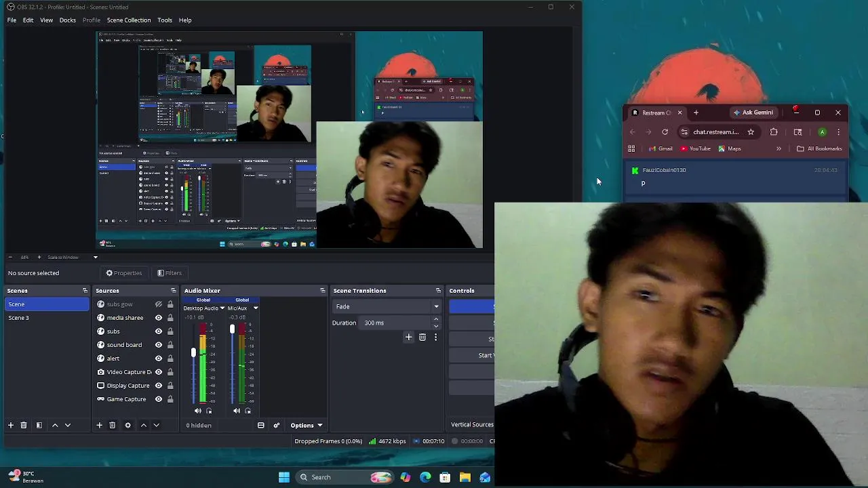Hide the 'alert' source
The width and height of the screenshot is (868, 488).
click(x=159, y=359)
